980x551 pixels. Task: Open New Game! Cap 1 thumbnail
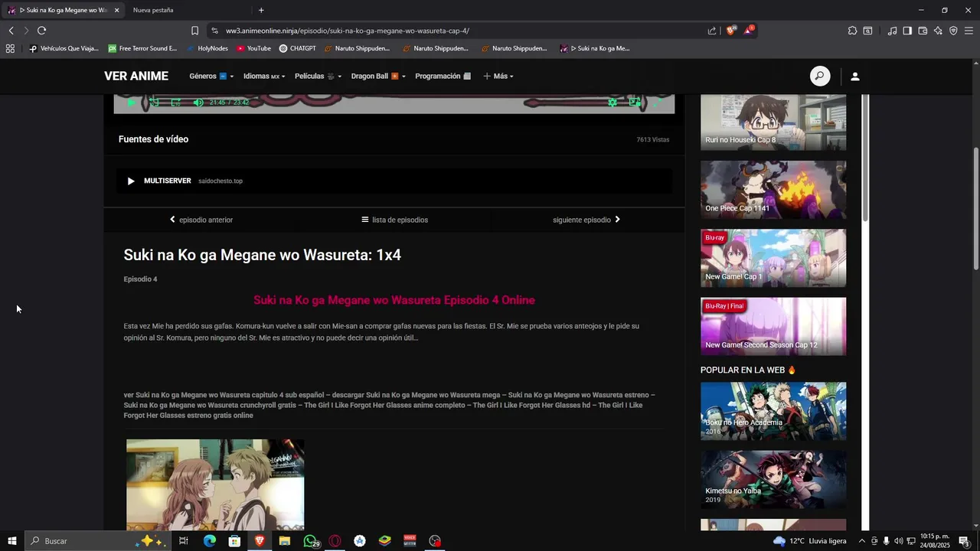(x=773, y=258)
